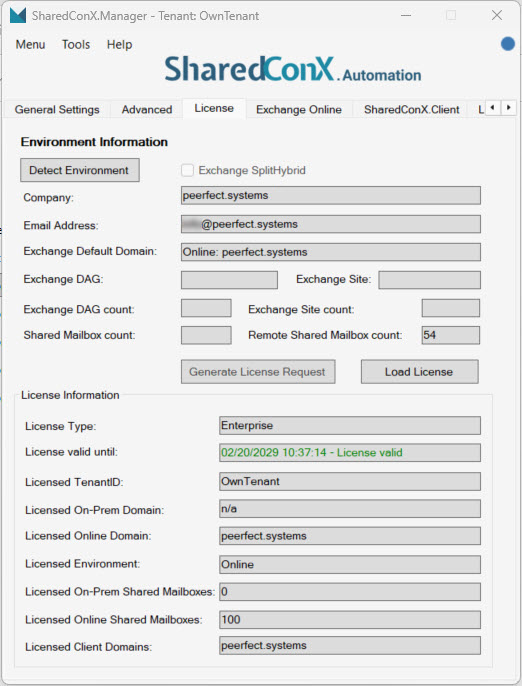Viewport: 522px width, 686px height.
Task: Click the SharedConX app icon in title bar
Action: (x=18, y=15)
